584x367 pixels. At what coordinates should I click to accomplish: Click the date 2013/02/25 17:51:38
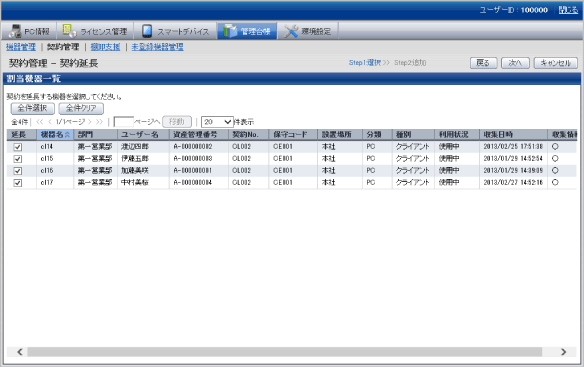pos(513,147)
